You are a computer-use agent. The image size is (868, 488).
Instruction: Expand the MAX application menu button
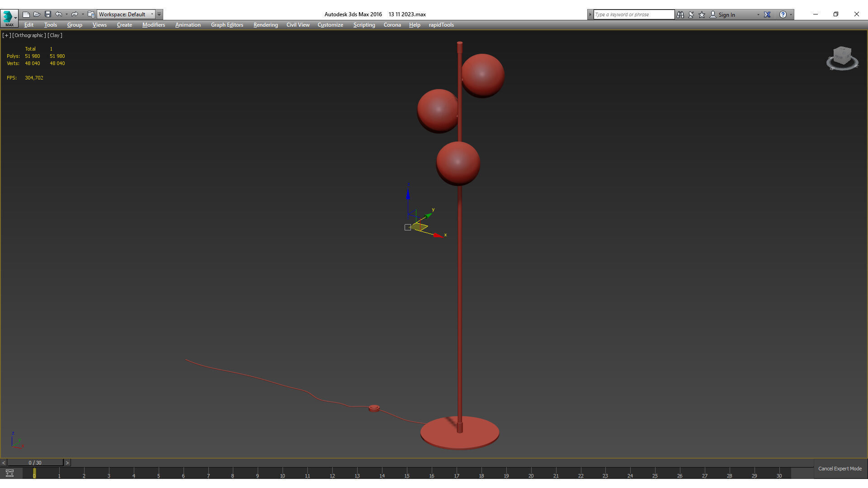click(9, 17)
